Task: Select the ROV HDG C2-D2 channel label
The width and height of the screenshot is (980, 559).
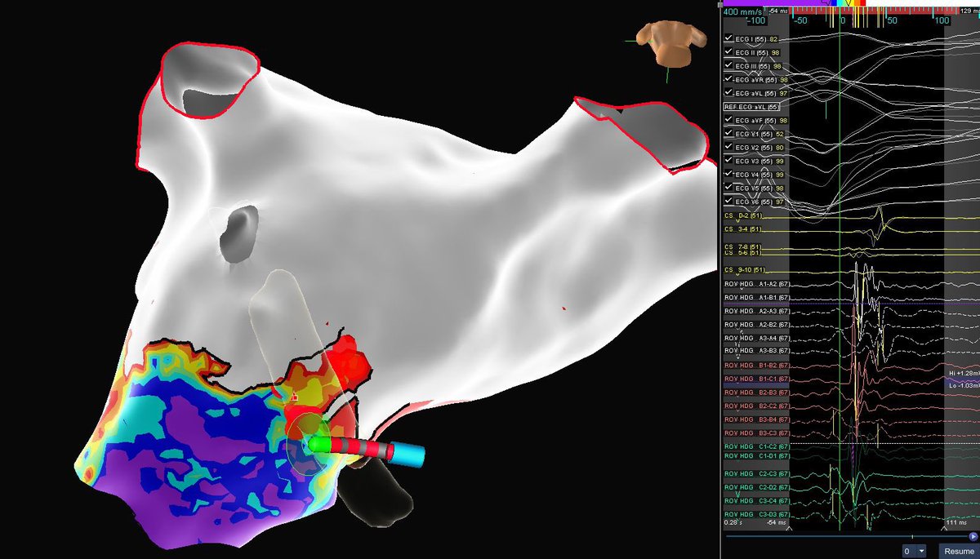Action: (x=756, y=487)
